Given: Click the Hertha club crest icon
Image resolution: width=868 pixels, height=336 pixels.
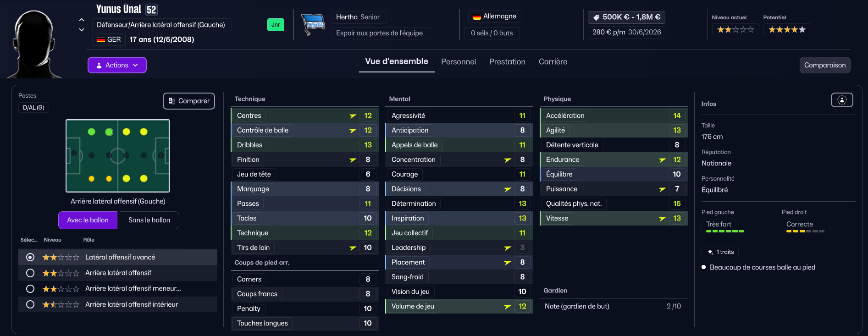Looking at the screenshot, I should tap(313, 25).
